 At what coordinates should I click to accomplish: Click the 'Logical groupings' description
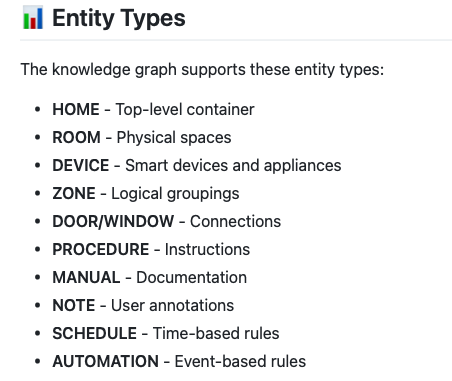pyautogui.click(x=175, y=194)
